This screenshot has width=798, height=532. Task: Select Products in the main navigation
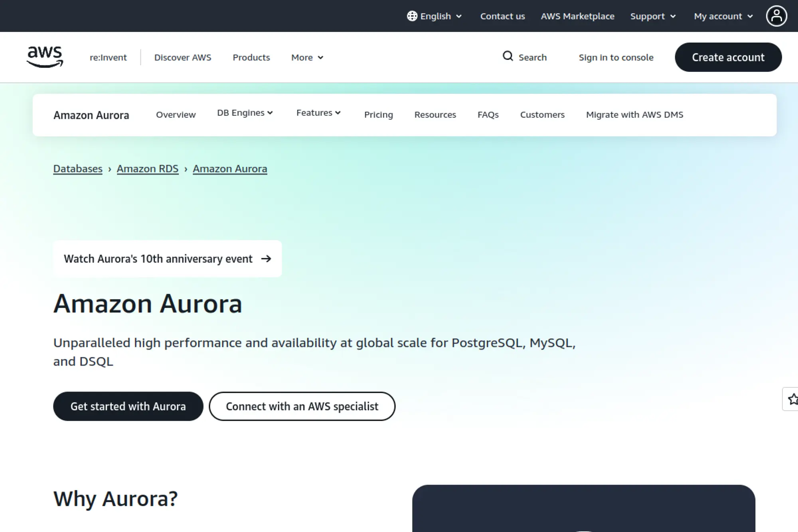coord(251,57)
